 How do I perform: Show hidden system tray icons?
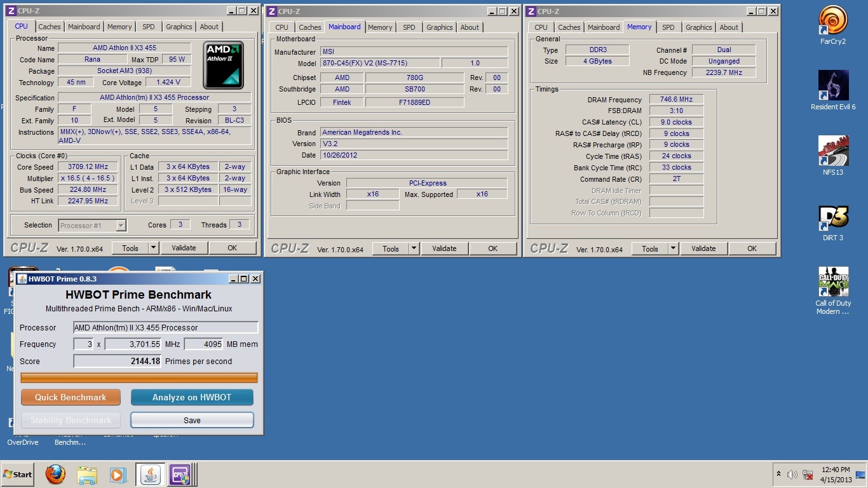pos(778,475)
